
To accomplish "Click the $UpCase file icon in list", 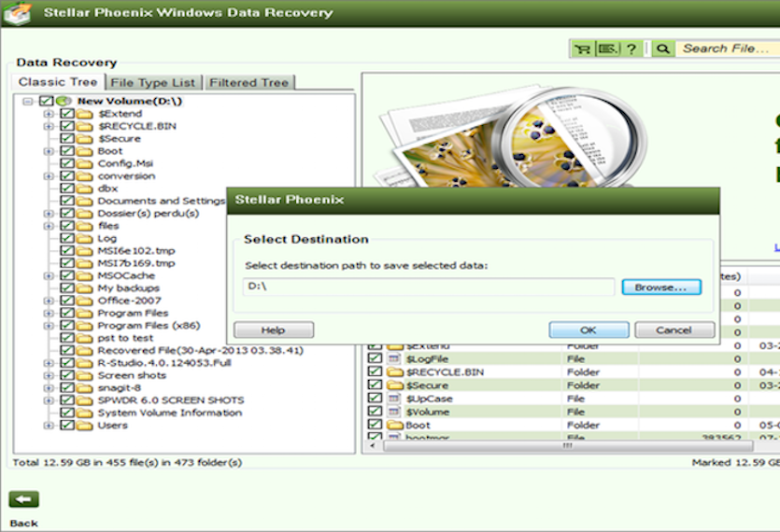I will (x=394, y=399).
